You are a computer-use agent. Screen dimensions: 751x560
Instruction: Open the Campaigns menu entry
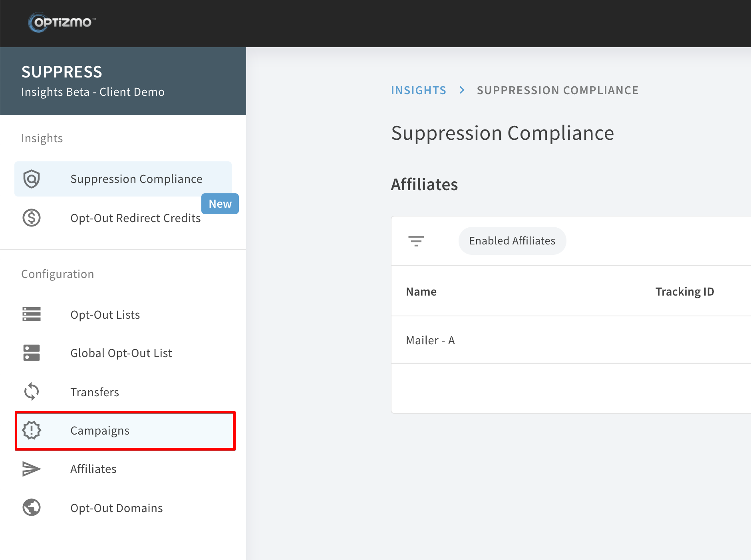coord(100,431)
